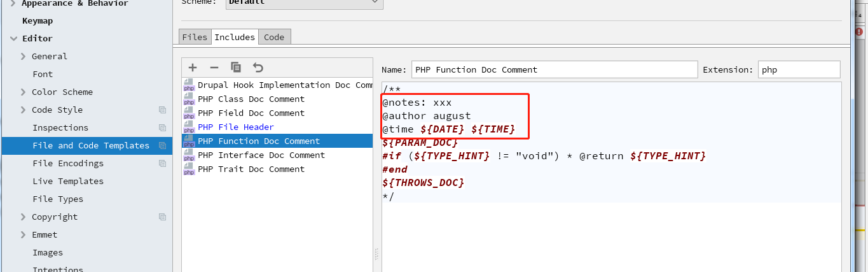Screen dimensions: 868x272
Task: Click the Extension input field
Action: 799,69
